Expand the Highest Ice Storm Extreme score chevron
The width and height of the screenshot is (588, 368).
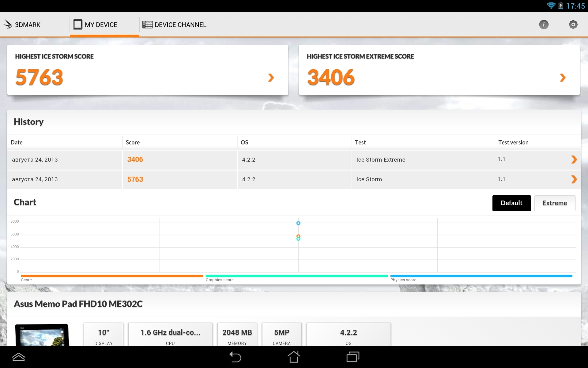click(562, 78)
